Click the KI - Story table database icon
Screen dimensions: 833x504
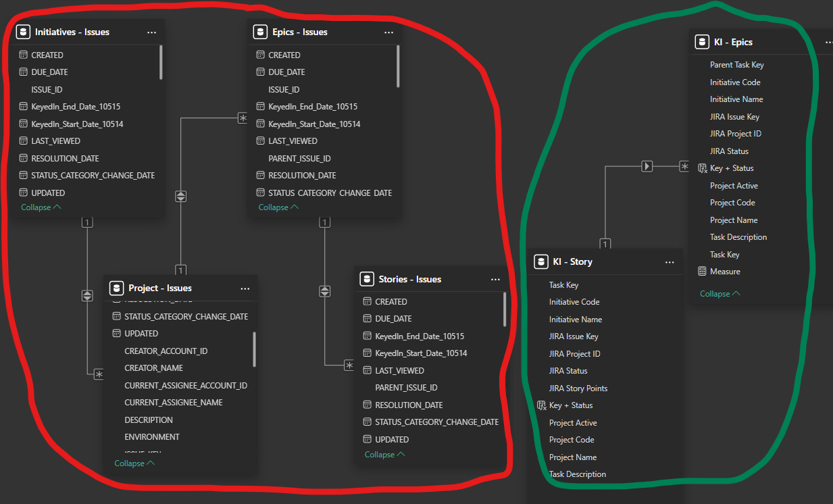540,262
